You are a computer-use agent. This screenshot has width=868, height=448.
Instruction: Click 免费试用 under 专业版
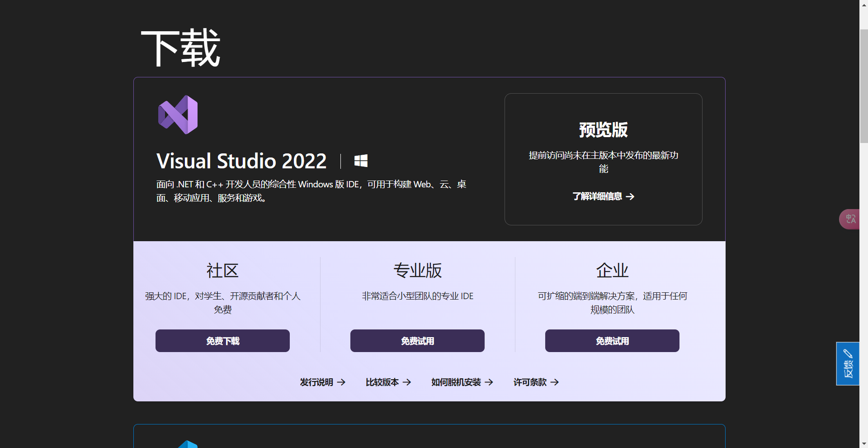tap(417, 341)
